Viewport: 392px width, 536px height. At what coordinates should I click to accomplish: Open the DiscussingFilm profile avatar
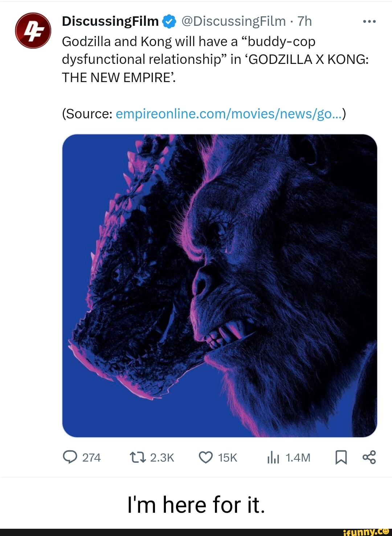[33, 31]
